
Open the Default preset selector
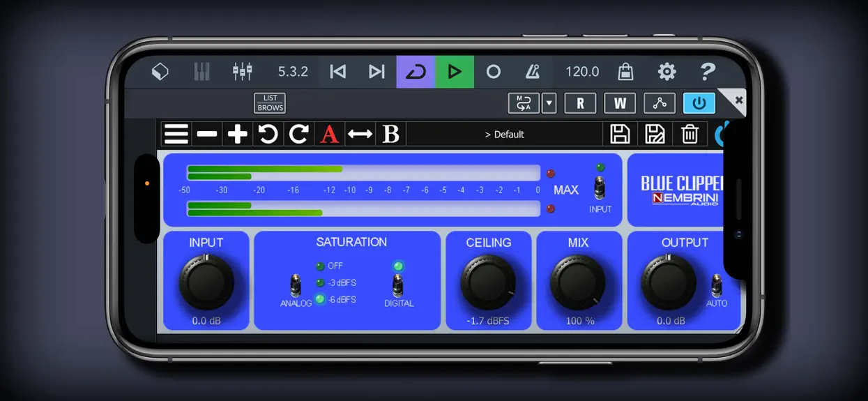[505, 134]
